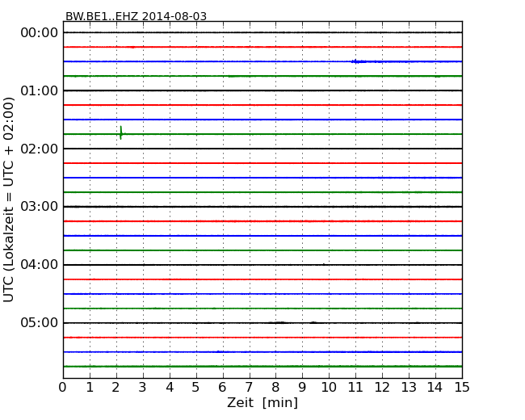Select x-axis tick label 9
This screenshot has height=420, width=525.
pyautogui.click(x=302, y=388)
